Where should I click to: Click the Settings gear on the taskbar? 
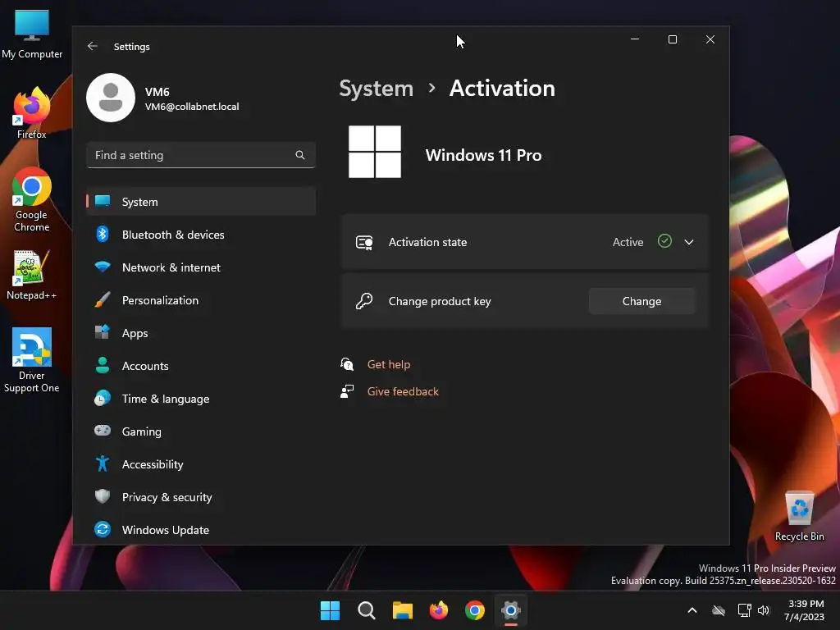[x=511, y=610]
